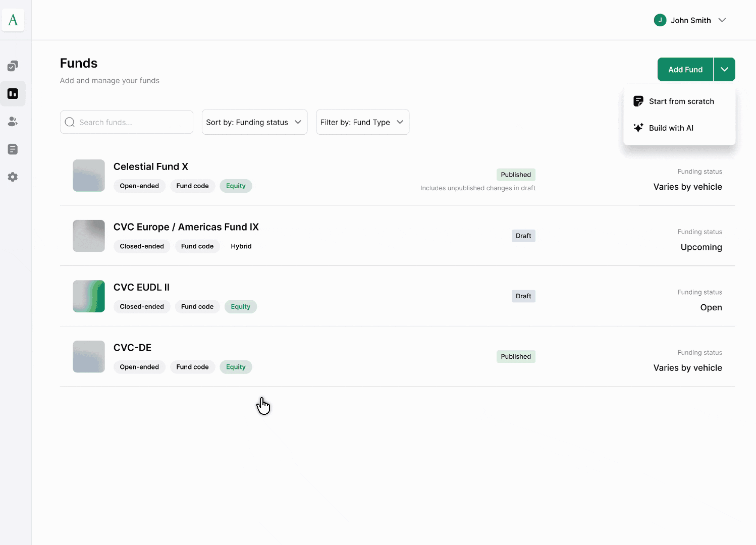Image resolution: width=756 pixels, height=545 pixels.
Task: Click Hybrid tag on CVC Europe / Americas Fund IX
Action: pyautogui.click(x=241, y=246)
